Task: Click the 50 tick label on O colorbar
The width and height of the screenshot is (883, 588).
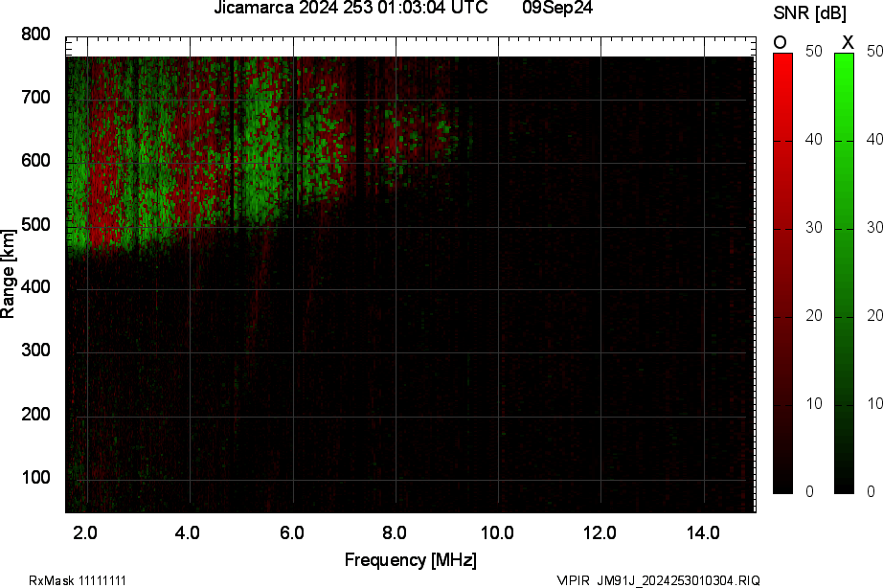Action: tap(814, 52)
